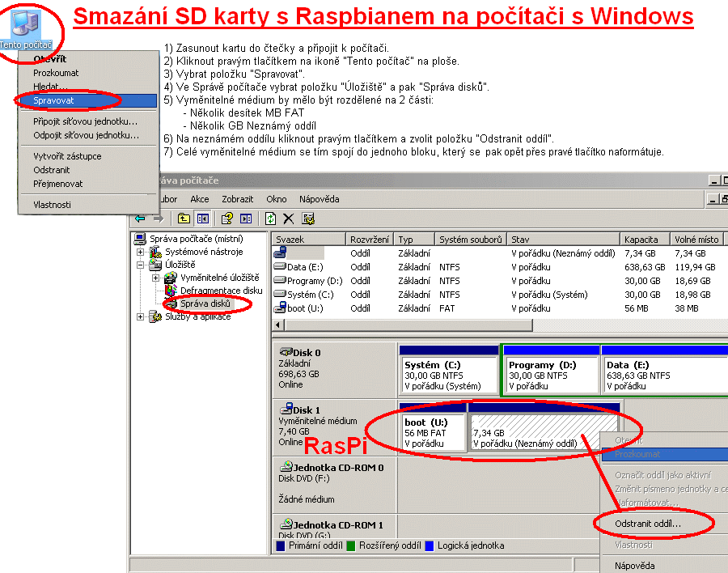728x573 pixels.
Task: Click the Disk 1 removable drive icon
Action: click(286, 409)
